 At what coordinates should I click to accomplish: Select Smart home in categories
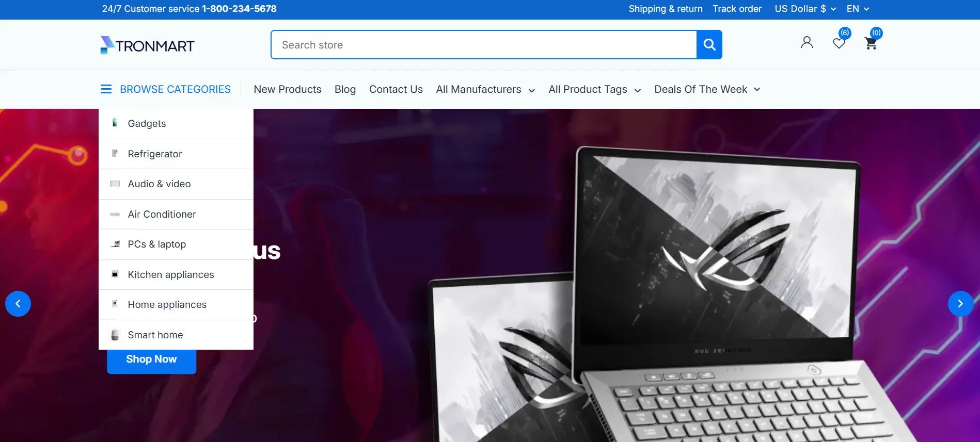click(x=176, y=335)
